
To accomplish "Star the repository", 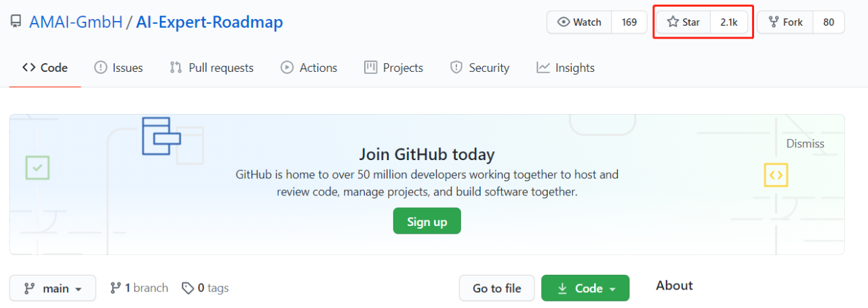I will [x=684, y=22].
